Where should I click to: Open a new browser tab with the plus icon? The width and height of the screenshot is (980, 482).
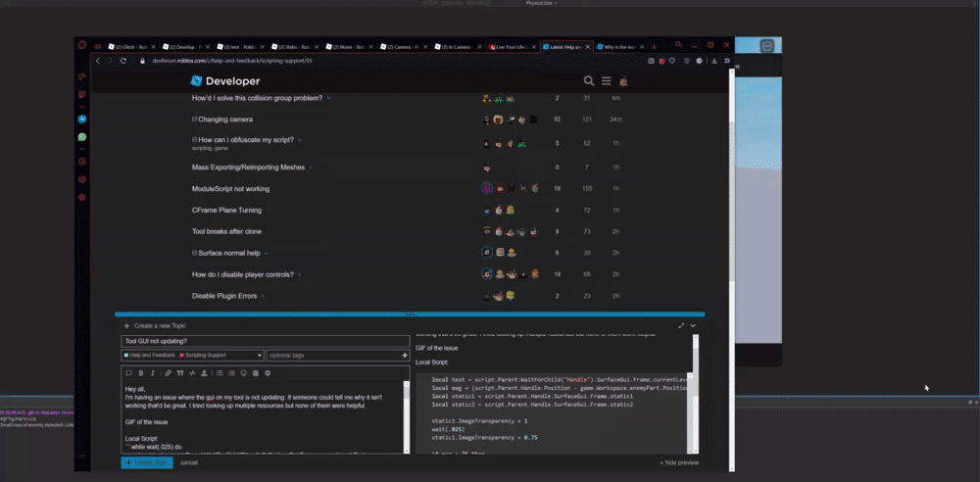coord(654,46)
